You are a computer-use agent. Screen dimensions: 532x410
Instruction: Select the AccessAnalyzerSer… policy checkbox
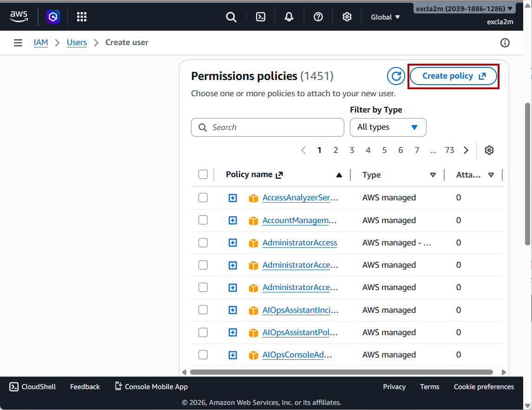pyautogui.click(x=203, y=198)
